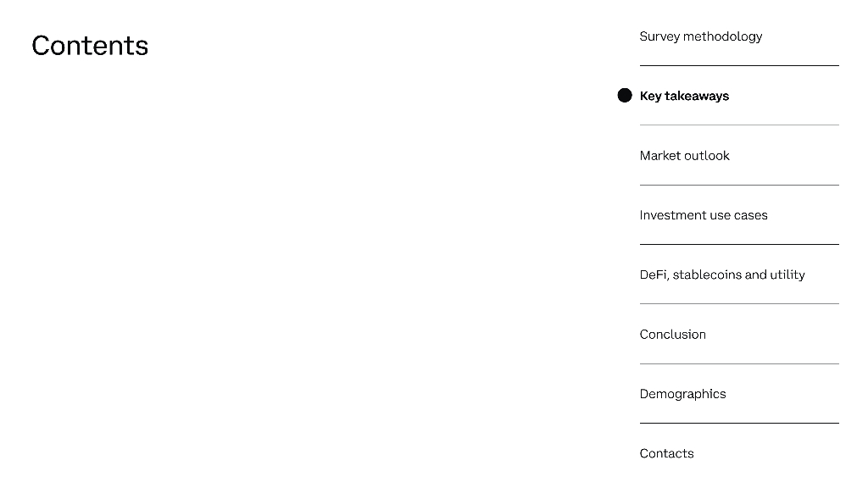Click the divider line below Survey methodology
Screen dimensions: 868x488
tap(739, 65)
